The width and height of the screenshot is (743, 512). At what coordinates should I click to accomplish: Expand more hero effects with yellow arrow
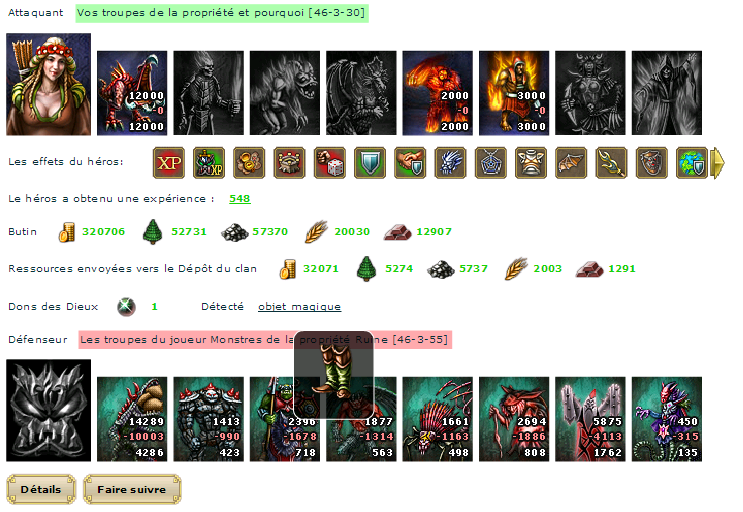pyautogui.click(x=718, y=163)
